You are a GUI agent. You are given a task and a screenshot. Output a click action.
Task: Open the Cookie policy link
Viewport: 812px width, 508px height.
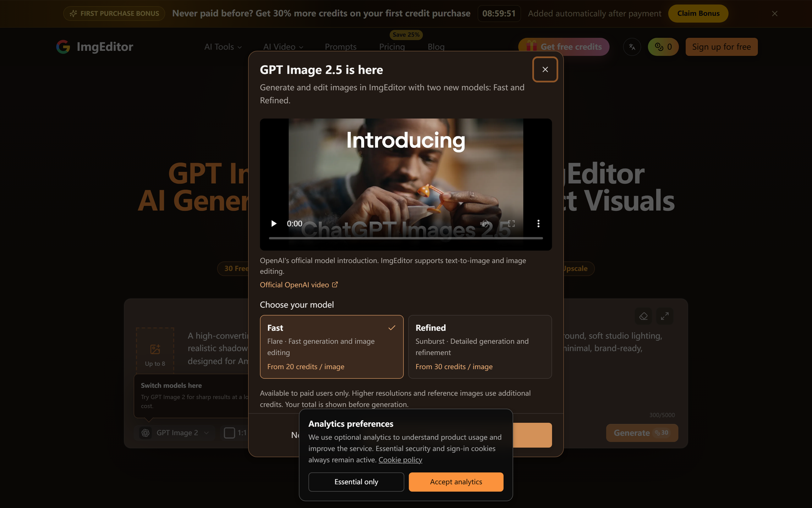pyautogui.click(x=400, y=460)
